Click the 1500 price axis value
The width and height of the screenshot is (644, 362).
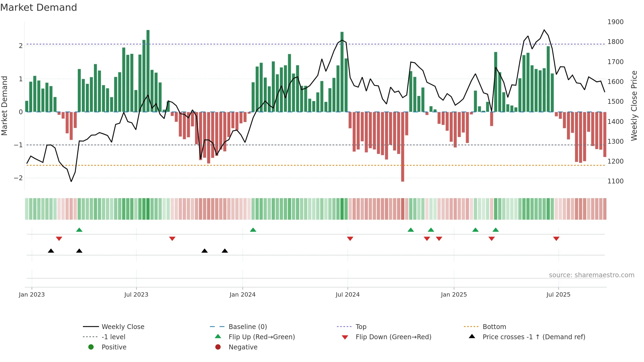click(616, 102)
